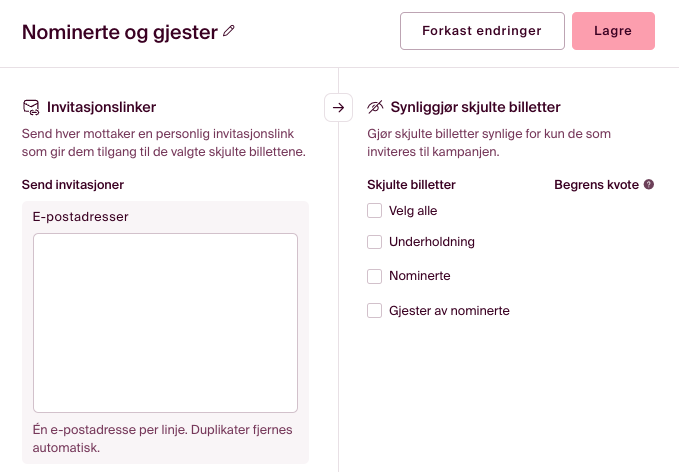Open the Begrens kvote help tooltip icon

(x=649, y=184)
